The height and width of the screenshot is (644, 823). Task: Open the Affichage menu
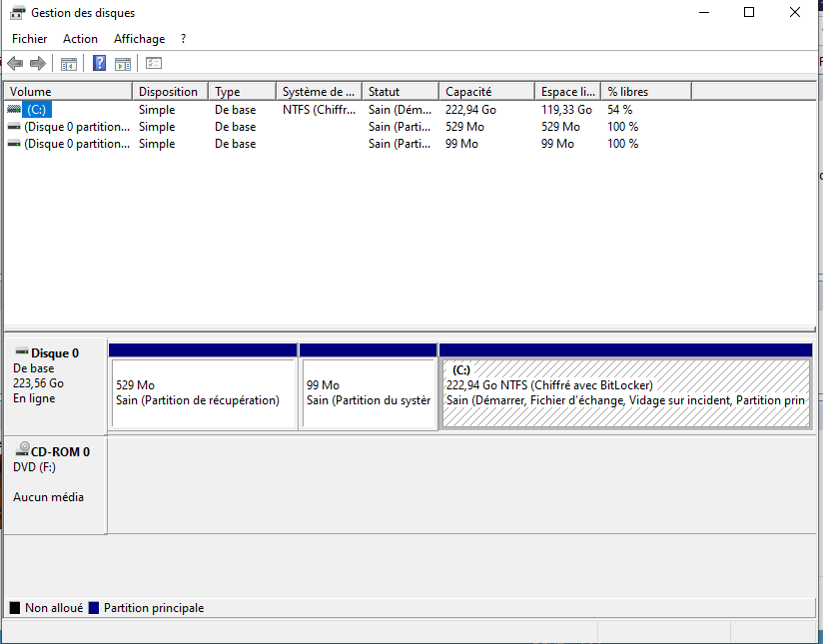point(139,39)
